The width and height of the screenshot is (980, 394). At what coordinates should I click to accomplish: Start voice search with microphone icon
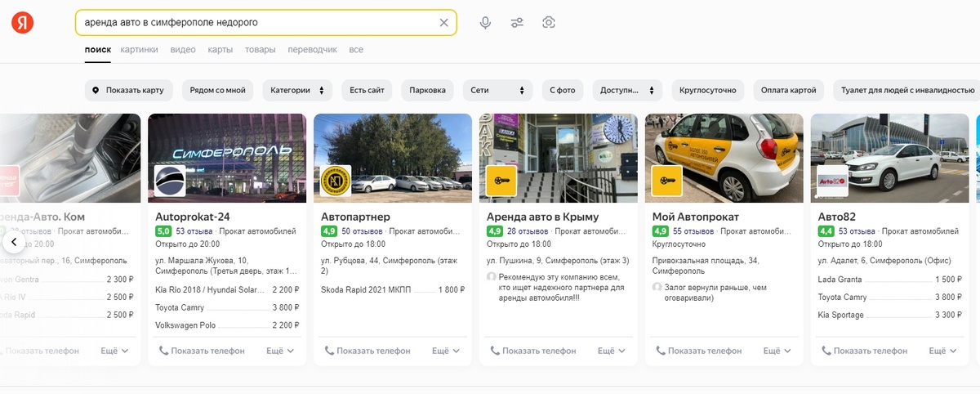point(485,23)
